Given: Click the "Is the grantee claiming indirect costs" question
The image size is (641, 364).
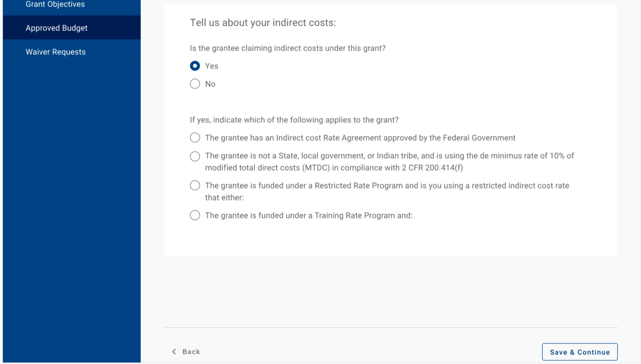Looking at the screenshot, I should pos(288,48).
